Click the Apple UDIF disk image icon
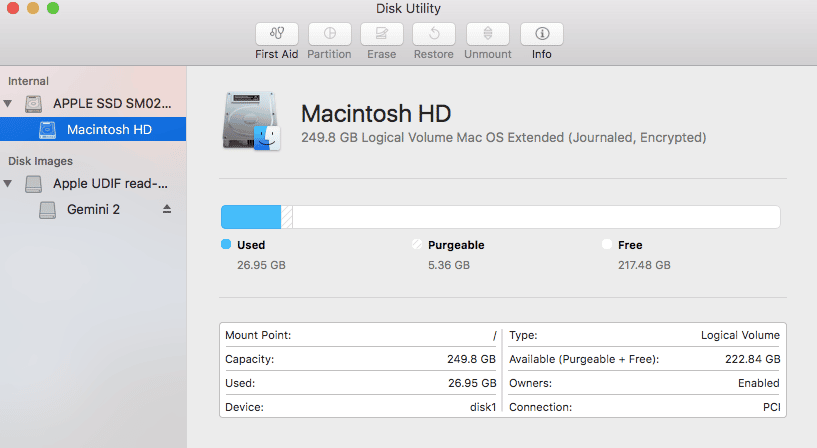This screenshot has height=448, width=817. [33, 184]
